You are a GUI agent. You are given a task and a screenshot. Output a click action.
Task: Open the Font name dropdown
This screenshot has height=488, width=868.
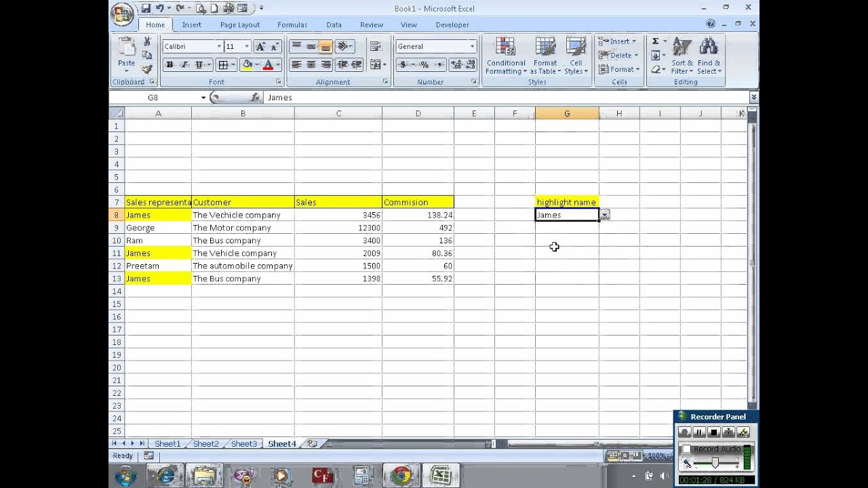click(x=219, y=46)
